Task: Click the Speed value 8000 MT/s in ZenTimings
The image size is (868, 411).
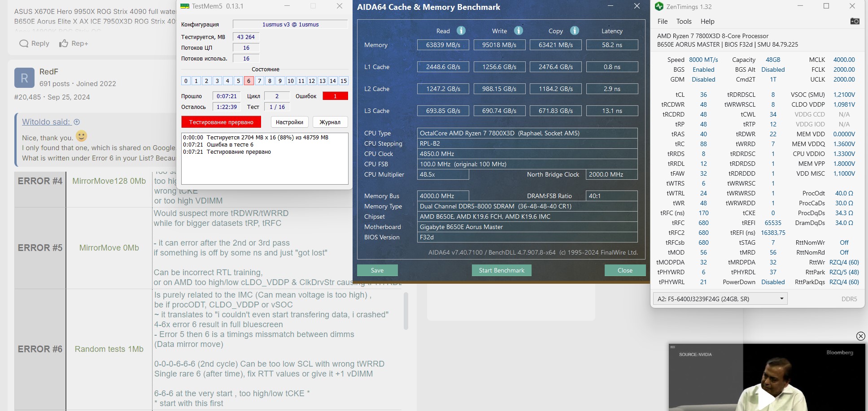Action: 703,60
